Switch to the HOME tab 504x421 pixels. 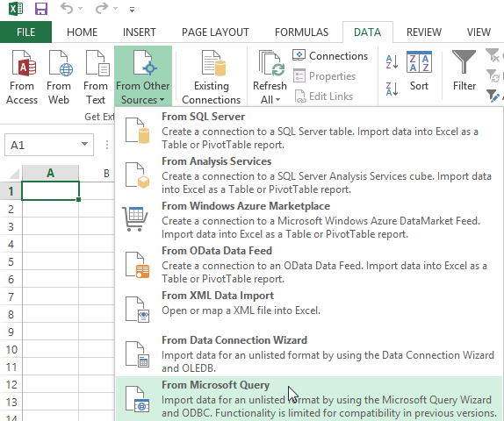(82, 32)
